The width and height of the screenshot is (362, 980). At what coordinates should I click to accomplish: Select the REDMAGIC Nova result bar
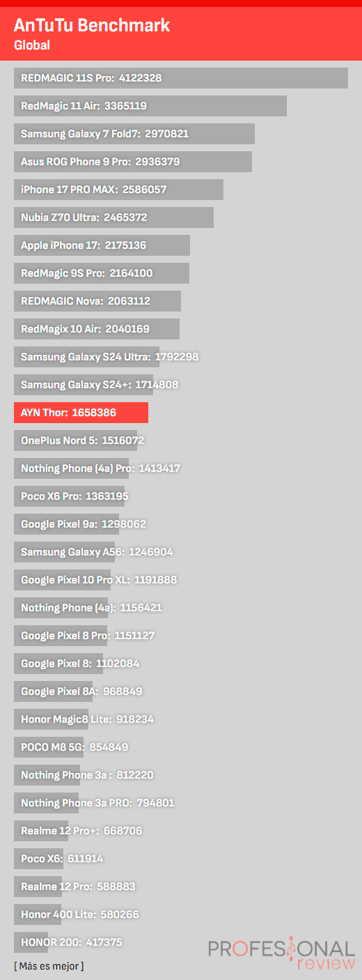97,301
